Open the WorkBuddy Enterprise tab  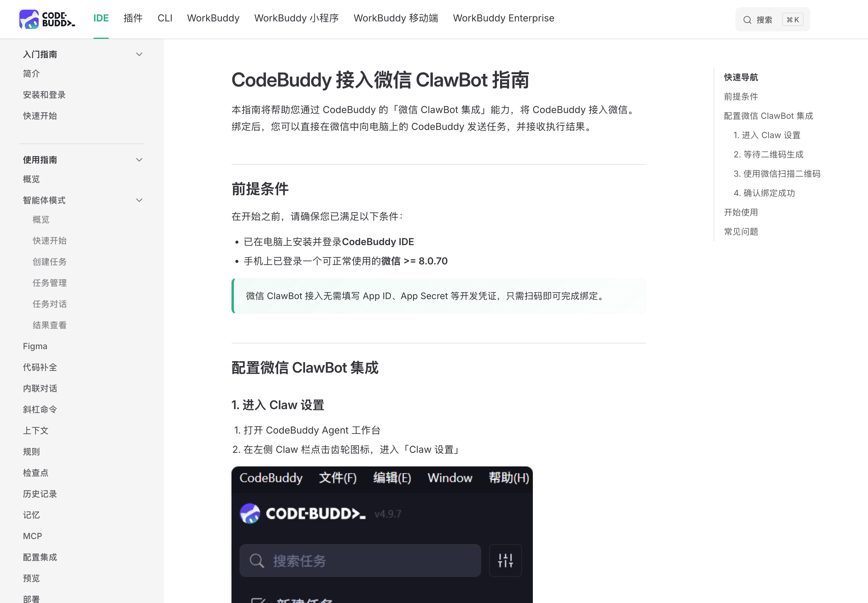coord(504,18)
